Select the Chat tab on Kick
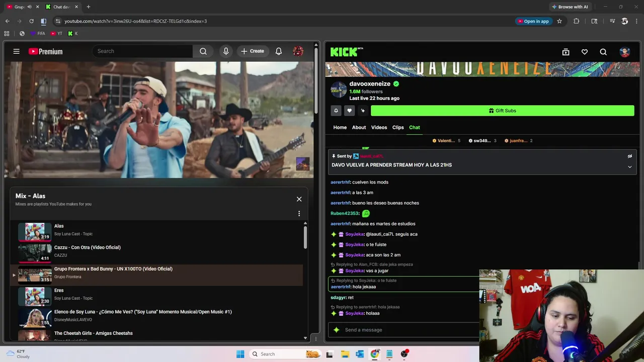This screenshot has height=362, width=644. (x=415, y=127)
